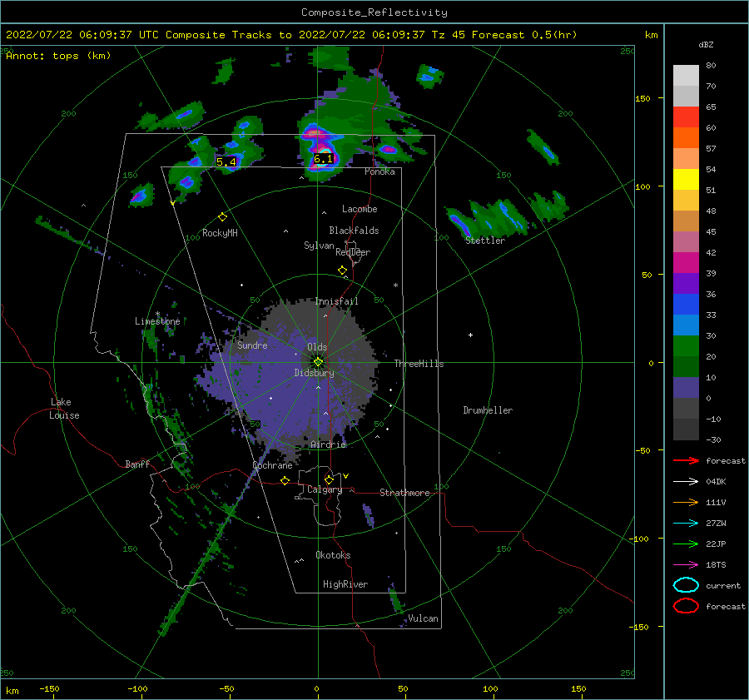Click the Innisfail city label
Screen dimensions: 749x700
point(337,301)
